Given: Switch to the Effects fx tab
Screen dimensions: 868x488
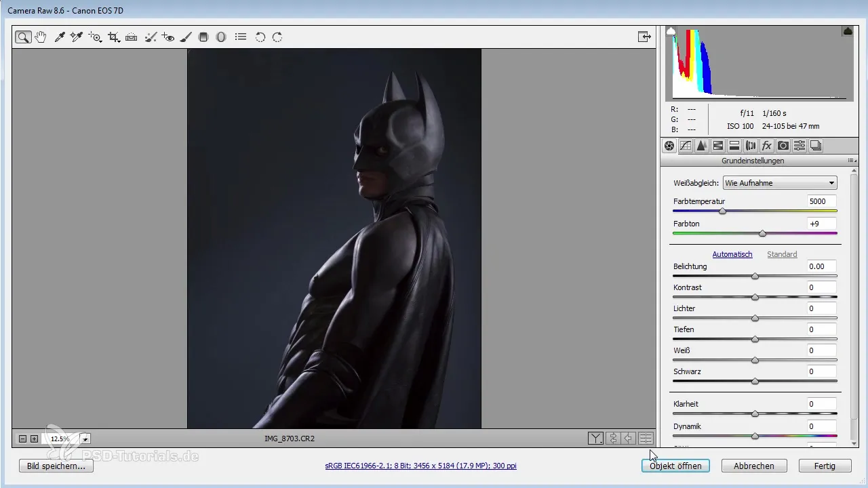Looking at the screenshot, I should coord(767,146).
